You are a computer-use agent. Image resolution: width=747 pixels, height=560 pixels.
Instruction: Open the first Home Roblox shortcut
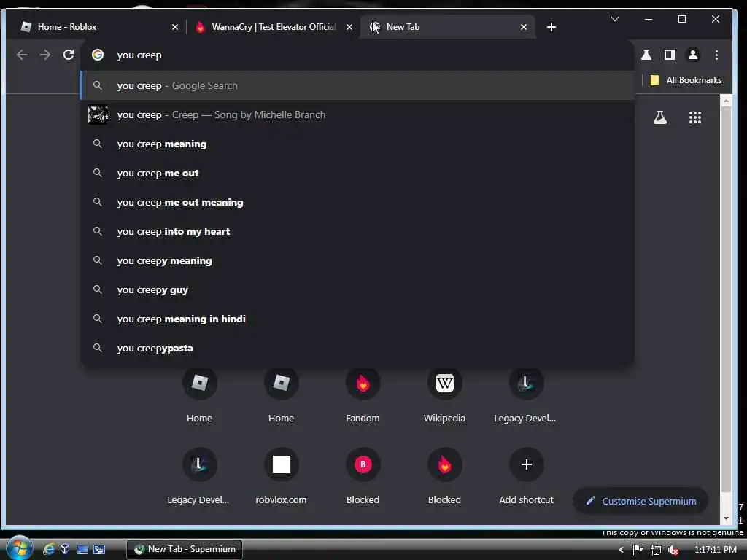[199, 395]
